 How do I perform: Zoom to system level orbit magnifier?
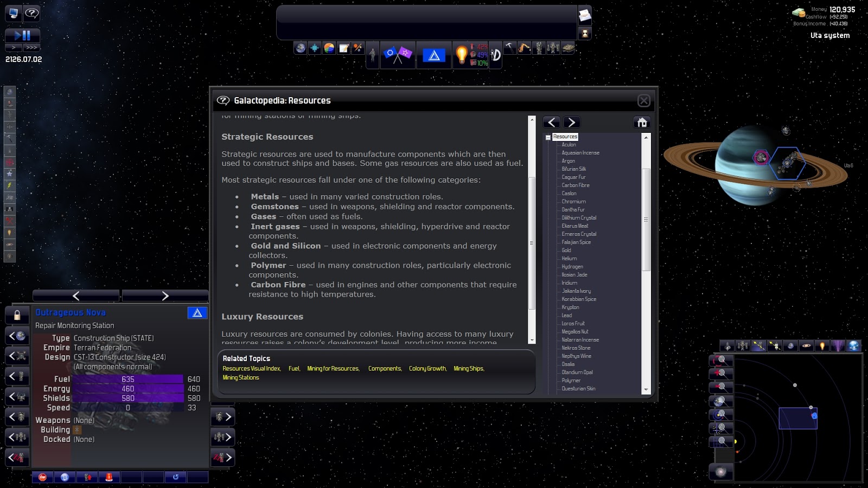tap(722, 415)
